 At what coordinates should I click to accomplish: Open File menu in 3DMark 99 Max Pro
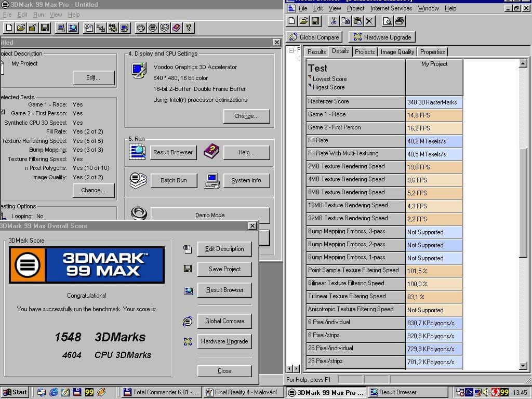[x=7, y=15]
